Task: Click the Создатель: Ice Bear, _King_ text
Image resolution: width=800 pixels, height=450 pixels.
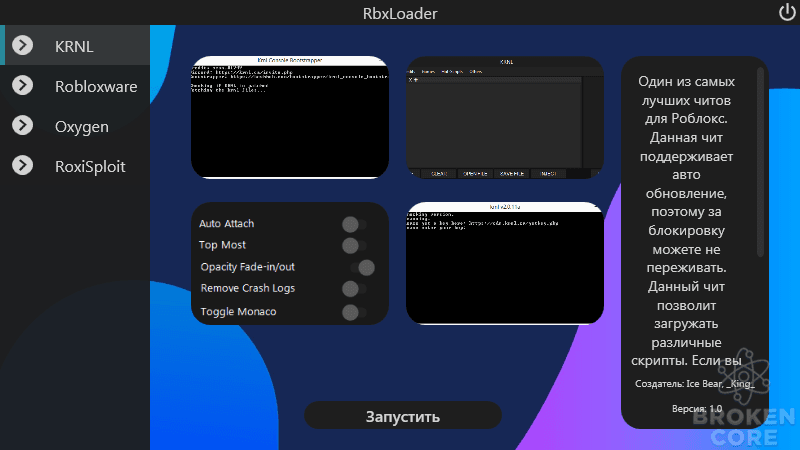Action: point(694,384)
